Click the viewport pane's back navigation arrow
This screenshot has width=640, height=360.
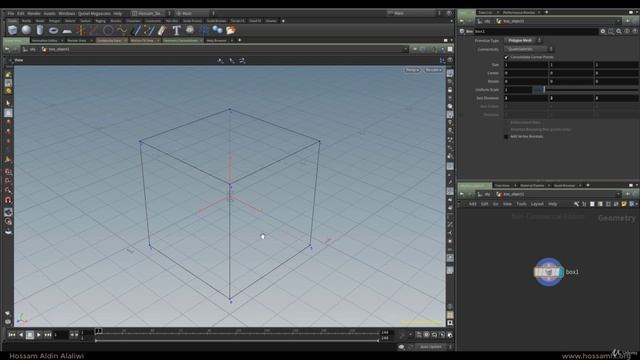(x=7, y=49)
